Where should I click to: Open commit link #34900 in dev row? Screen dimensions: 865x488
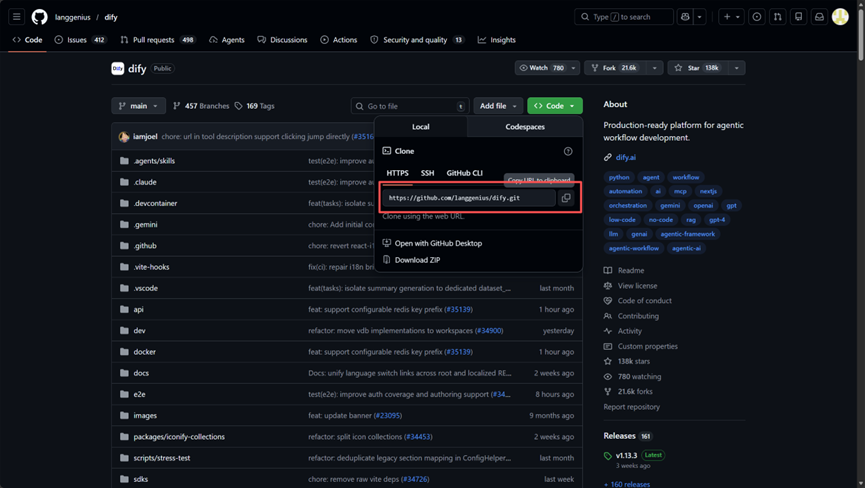pyautogui.click(x=489, y=331)
